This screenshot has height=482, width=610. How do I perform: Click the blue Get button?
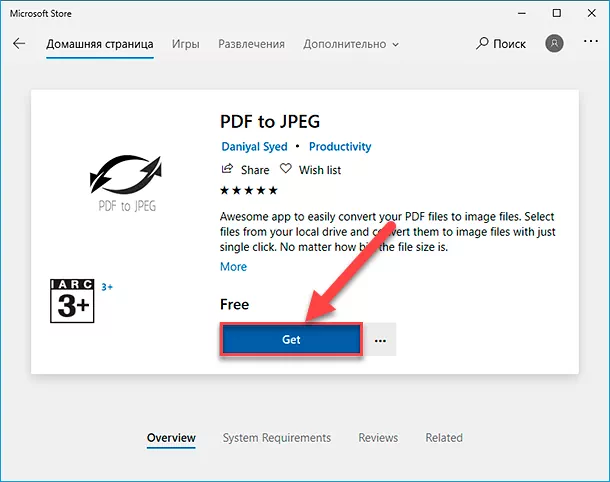point(291,339)
